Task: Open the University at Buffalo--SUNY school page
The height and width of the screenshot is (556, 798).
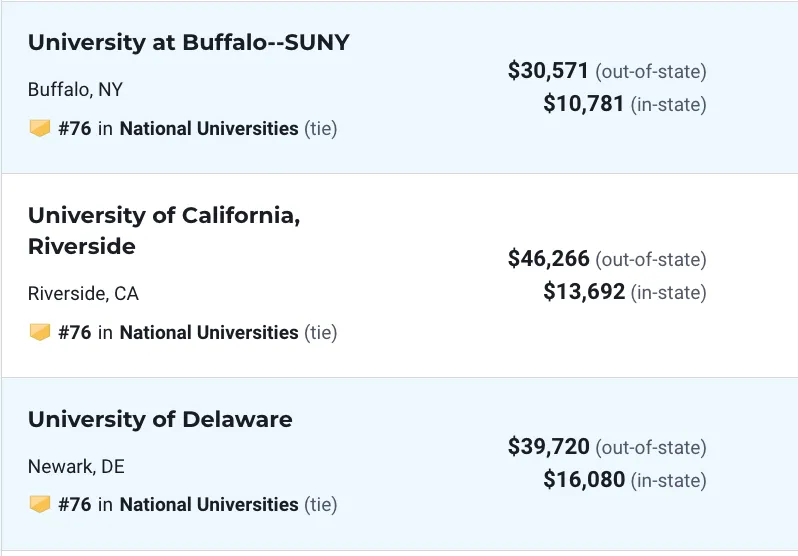Action: [x=188, y=42]
